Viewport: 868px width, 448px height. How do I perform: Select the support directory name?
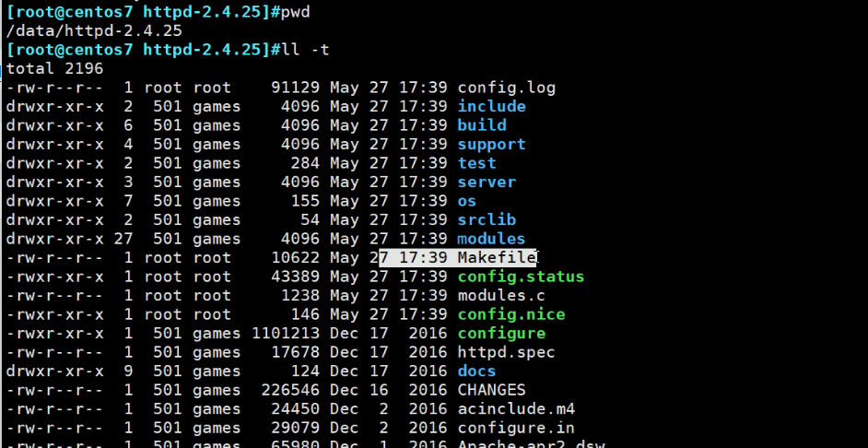click(x=491, y=144)
